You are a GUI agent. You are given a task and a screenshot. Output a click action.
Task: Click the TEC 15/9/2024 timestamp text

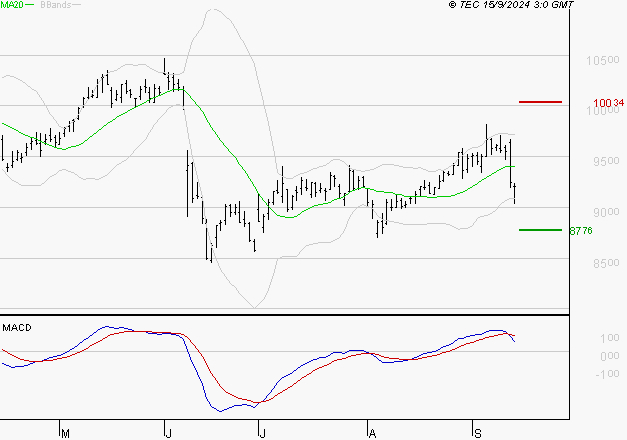point(511,4)
